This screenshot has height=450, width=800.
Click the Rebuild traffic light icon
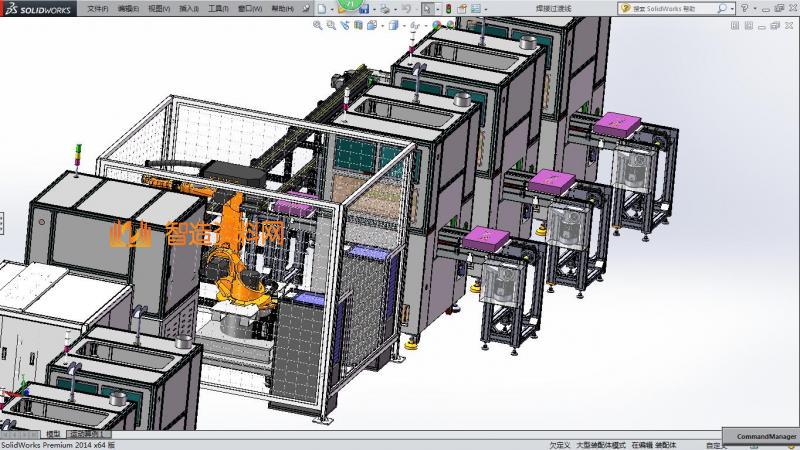coord(449,8)
